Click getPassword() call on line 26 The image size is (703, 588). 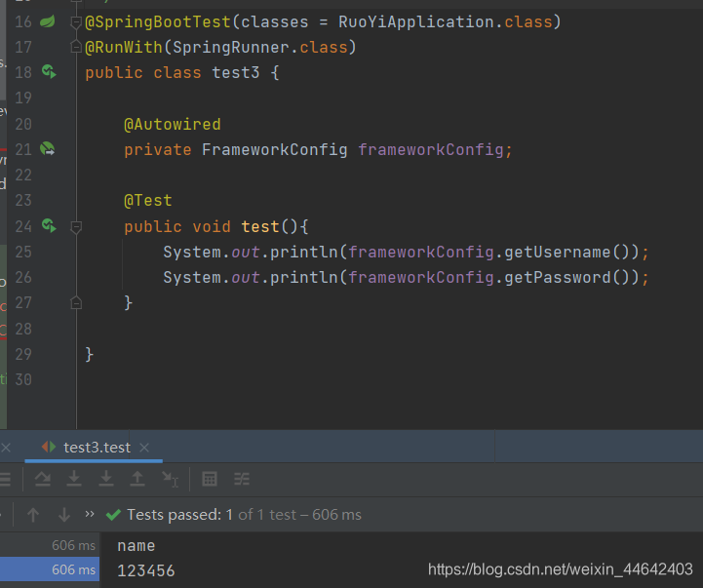coord(566,277)
